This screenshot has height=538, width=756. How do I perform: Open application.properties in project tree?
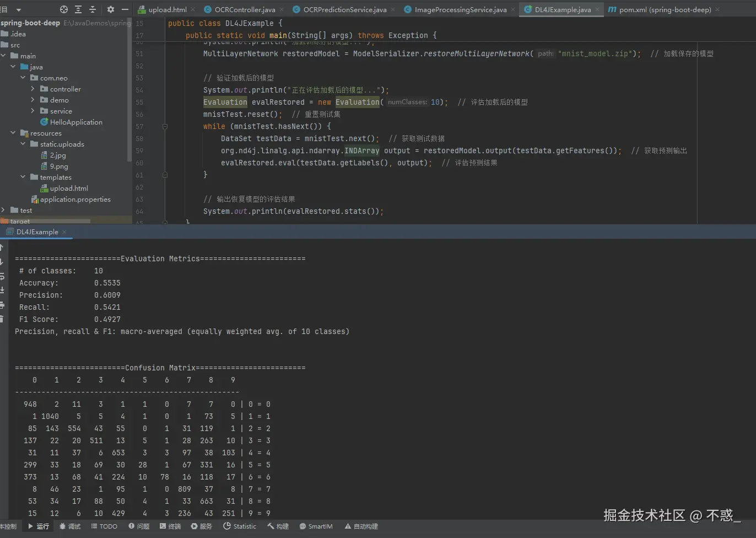pos(75,200)
